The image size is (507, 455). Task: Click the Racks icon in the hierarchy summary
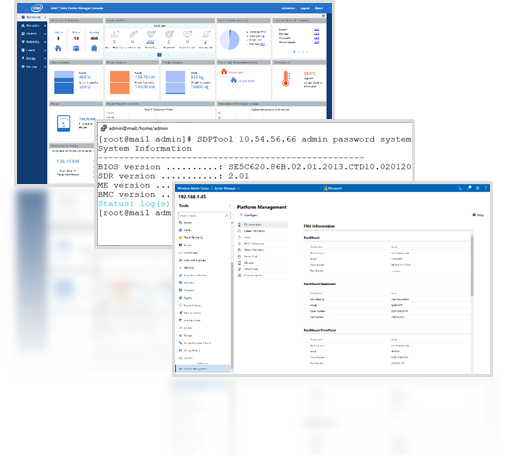coord(76,48)
